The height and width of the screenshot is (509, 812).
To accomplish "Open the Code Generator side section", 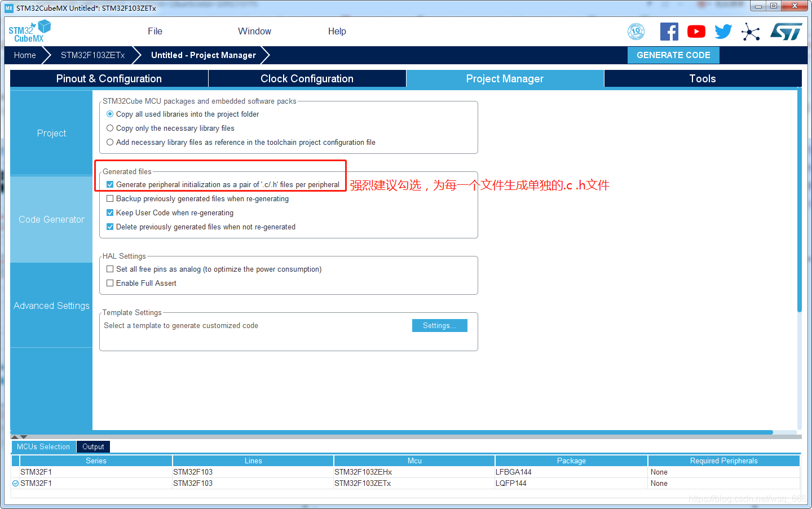I will tap(51, 219).
